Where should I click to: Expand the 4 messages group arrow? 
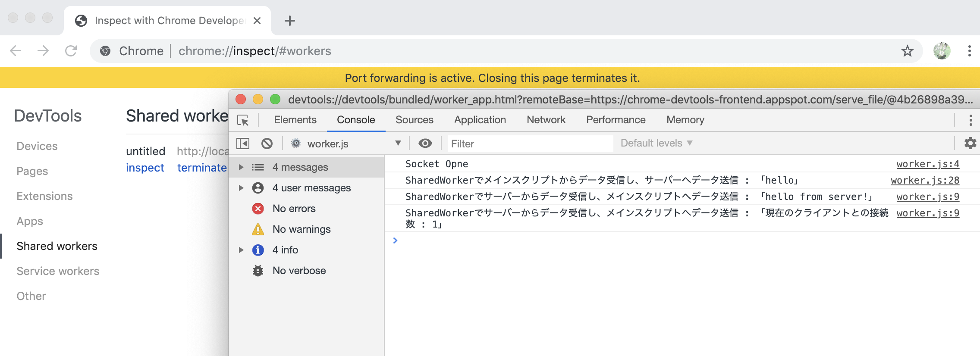(241, 167)
